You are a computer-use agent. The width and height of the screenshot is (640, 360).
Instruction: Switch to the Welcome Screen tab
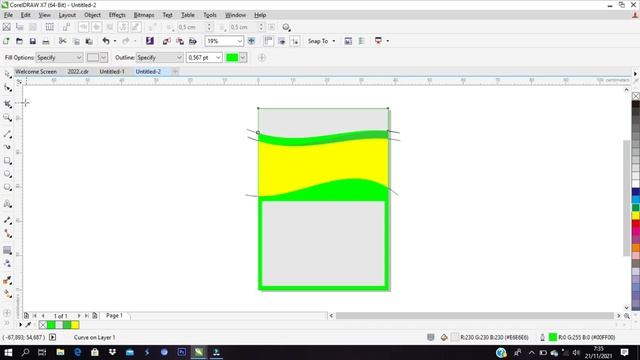click(36, 71)
